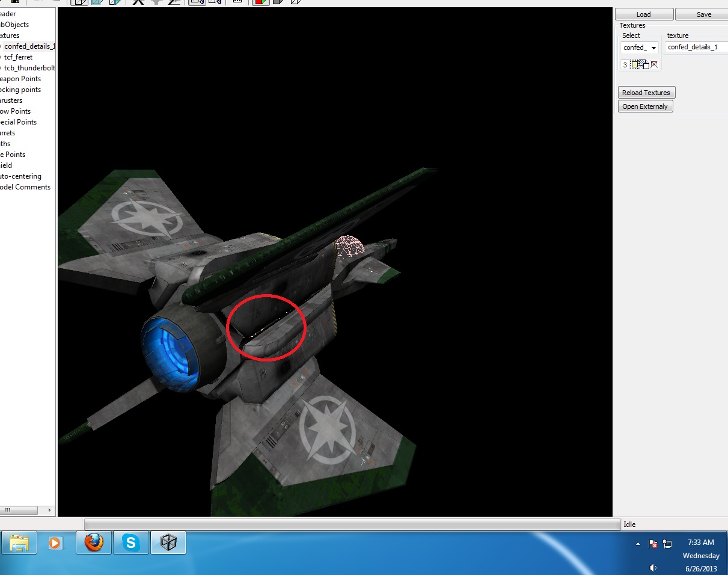This screenshot has width=728, height=575.
Task: Select the Weapon Points tree row
Action: pos(20,79)
